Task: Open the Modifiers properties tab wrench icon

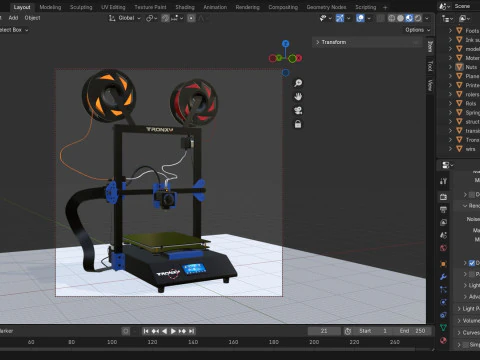Action: click(x=443, y=277)
